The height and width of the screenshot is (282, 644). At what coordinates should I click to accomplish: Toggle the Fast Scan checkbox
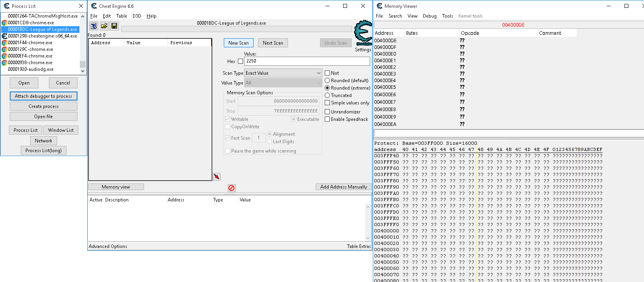[228, 138]
